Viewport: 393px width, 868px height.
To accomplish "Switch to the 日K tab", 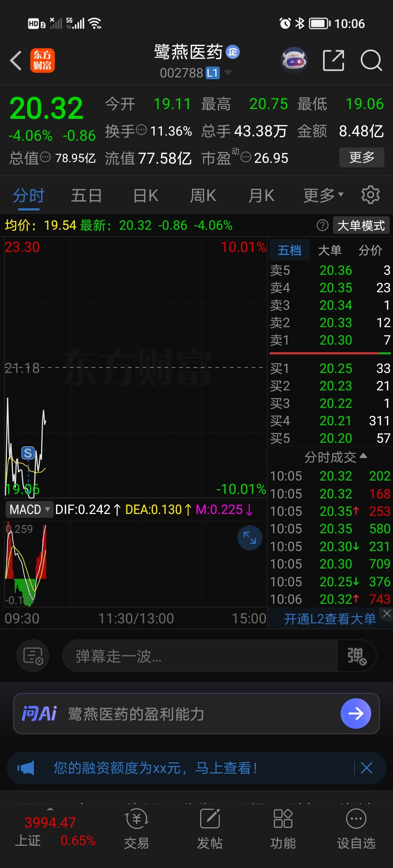I will coord(146,196).
